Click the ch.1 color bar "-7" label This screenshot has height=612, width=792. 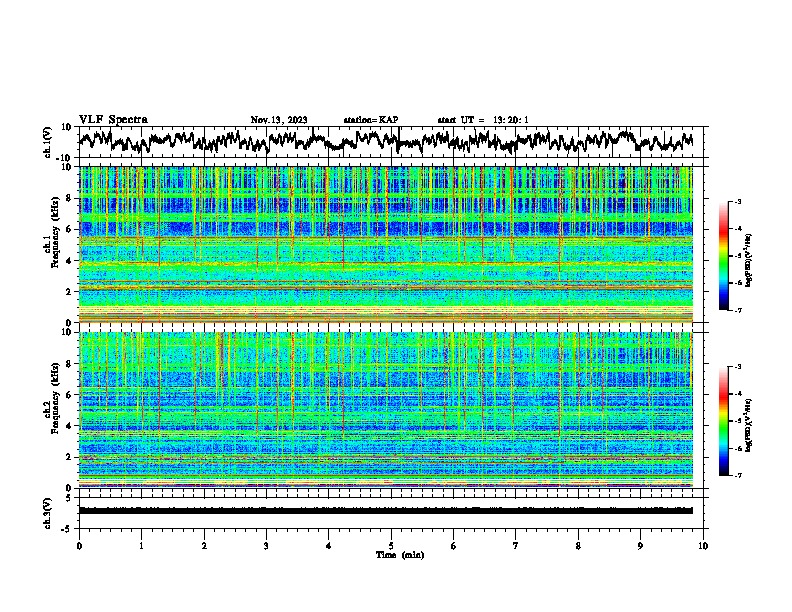pos(738,310)
